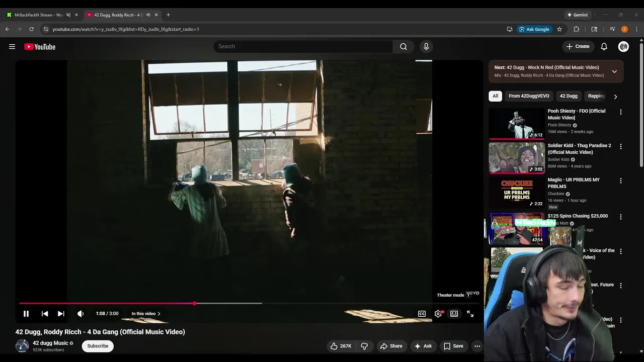The width and height of the screenshot is (644, 362).
Task: Select 'From 42DuggVEVO' filter chip
Action: 529,96
